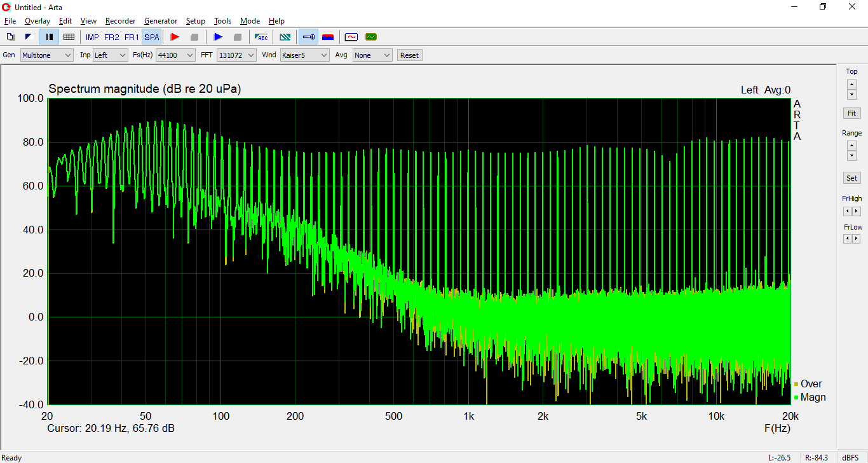Screen dimensions: 868x463
Task: Click the Spectrum magnitude title text
Action: click(x=144, y=89)
